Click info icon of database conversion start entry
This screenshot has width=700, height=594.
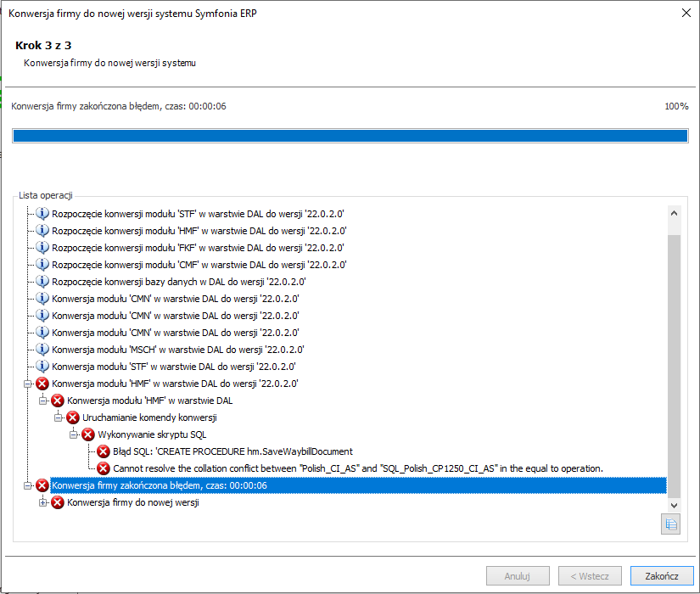pyautogui.click(x=42, y=282)
